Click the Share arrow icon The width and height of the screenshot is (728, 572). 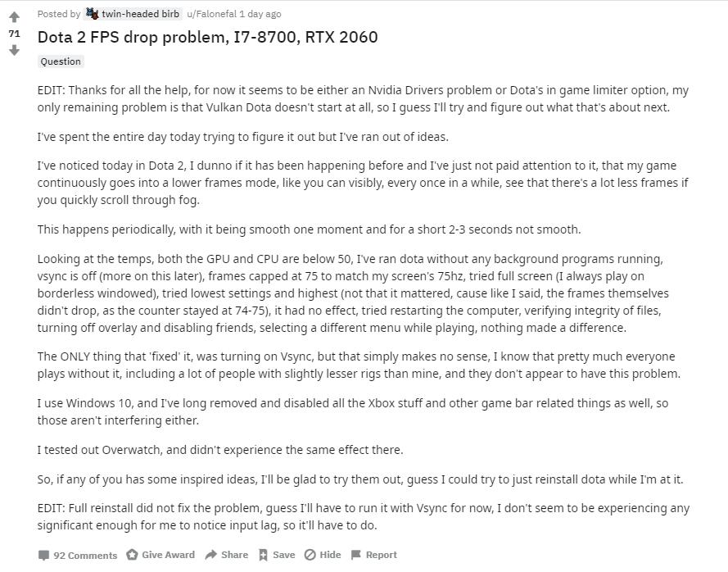[210, 554]
